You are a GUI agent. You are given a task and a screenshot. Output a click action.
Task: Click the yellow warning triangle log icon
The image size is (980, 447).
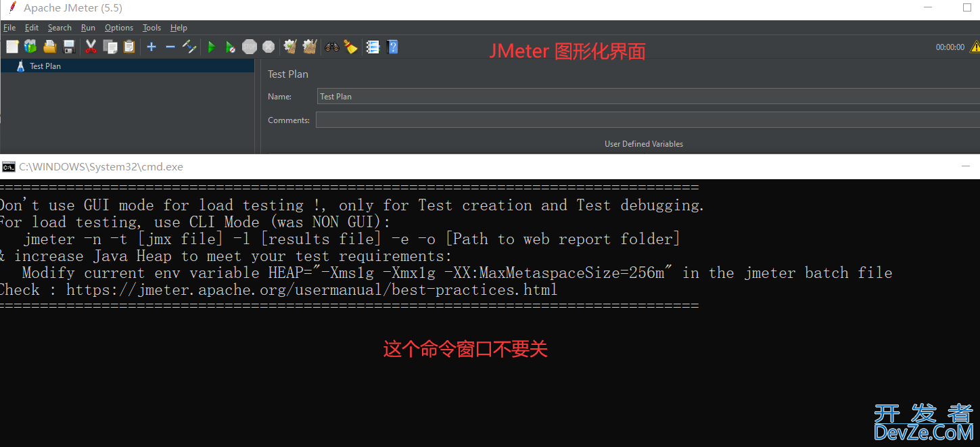point(975,47)
